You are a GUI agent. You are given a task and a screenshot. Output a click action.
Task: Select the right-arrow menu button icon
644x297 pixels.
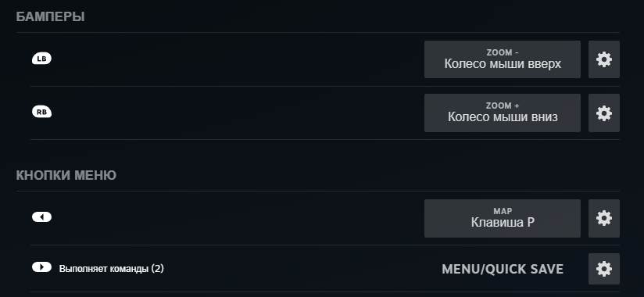[x=41, y=267]
